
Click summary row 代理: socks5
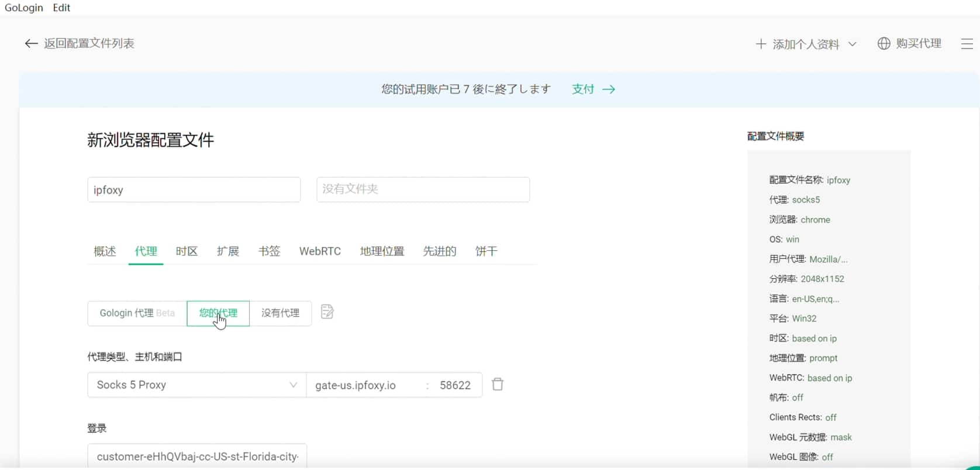point(795,200)
